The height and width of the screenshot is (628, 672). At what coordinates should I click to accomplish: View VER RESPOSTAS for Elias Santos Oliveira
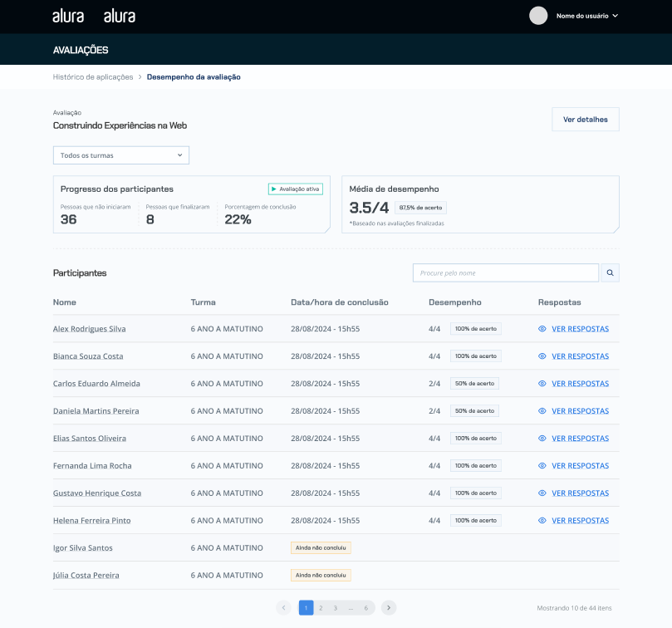pos(581,439)
